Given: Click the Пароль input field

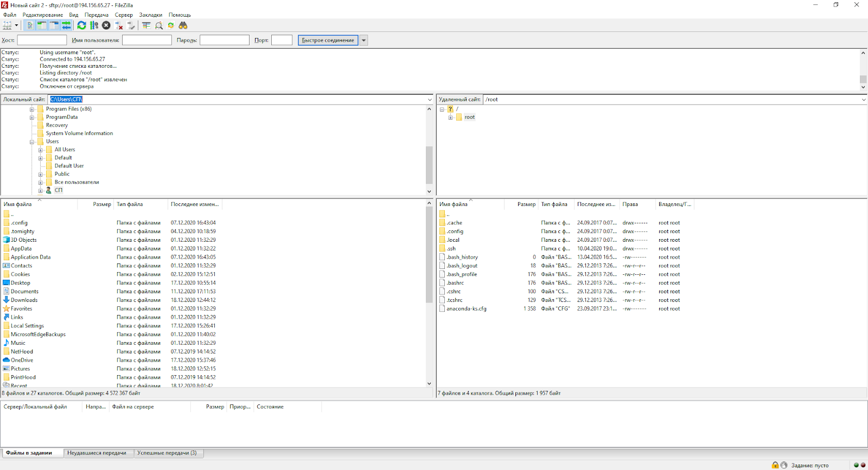Looking at the screenshot, I should (x=224, y=40).
